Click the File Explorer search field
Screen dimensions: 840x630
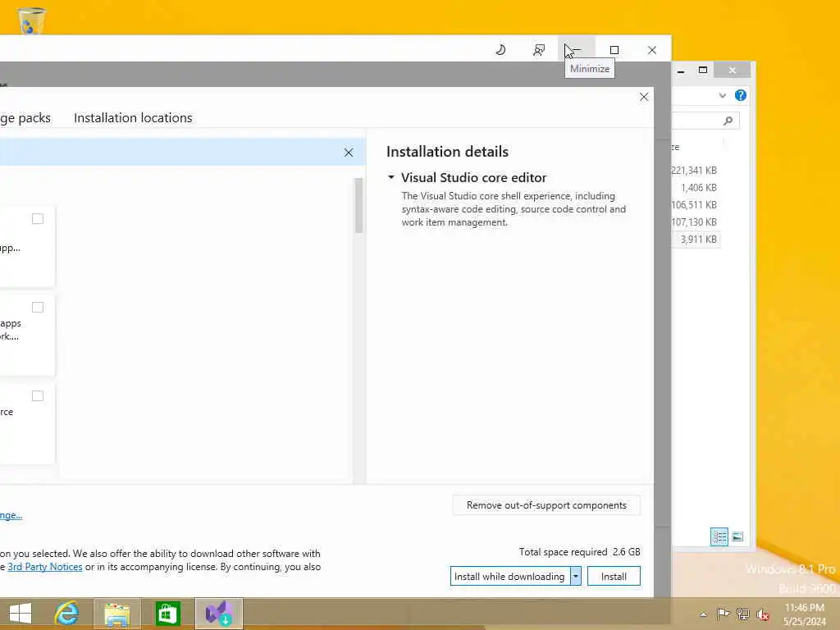pyautogui.click(x=706, y=121)
